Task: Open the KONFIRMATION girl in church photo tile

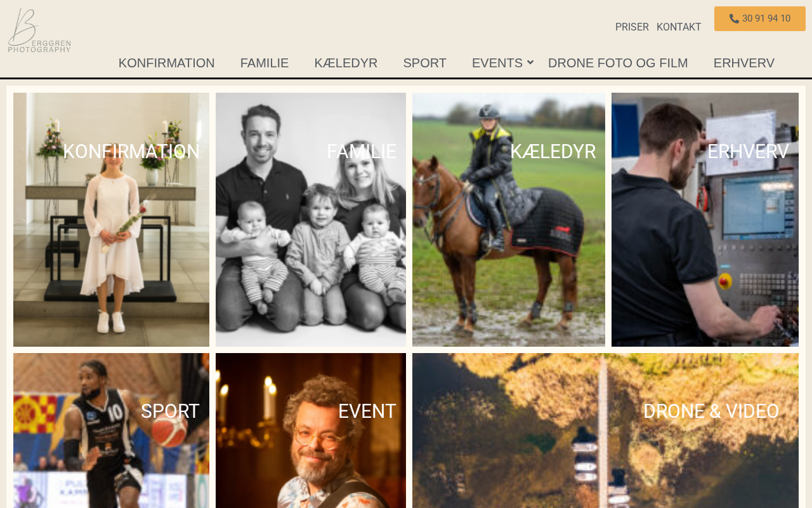Action: point(111,220)
